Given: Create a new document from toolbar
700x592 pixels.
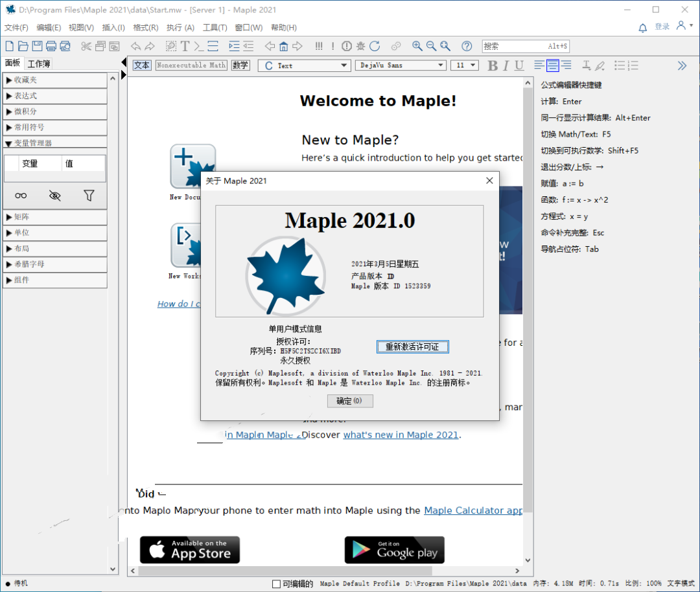Looking at the screenshot, I should [9, 46].
